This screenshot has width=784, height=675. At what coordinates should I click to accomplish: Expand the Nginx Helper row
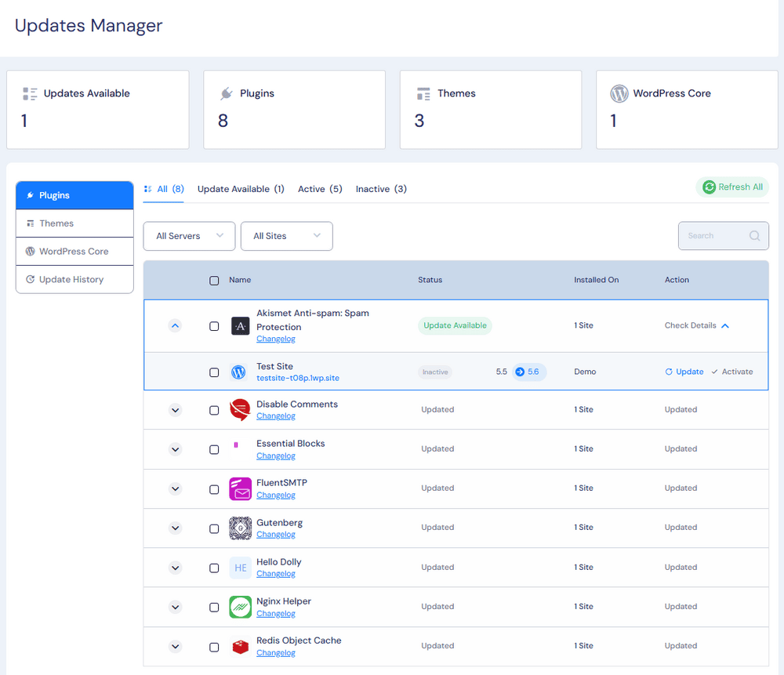tap(175, 607)
